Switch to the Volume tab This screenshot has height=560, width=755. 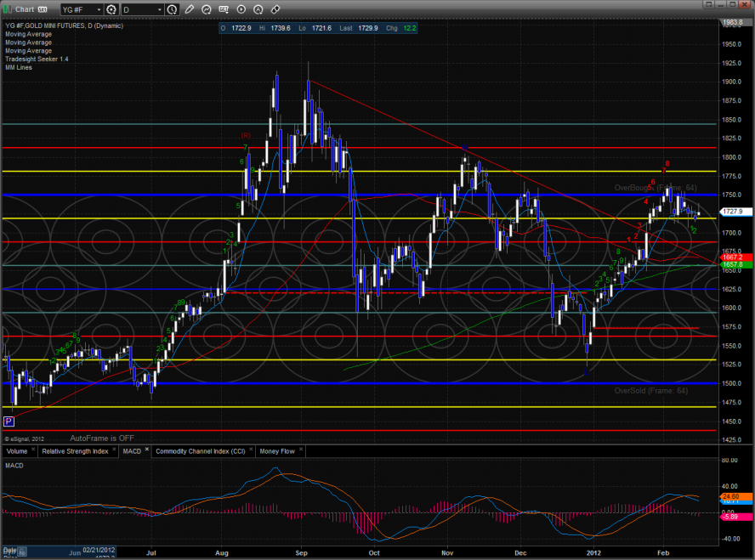(x=17, y=451)
